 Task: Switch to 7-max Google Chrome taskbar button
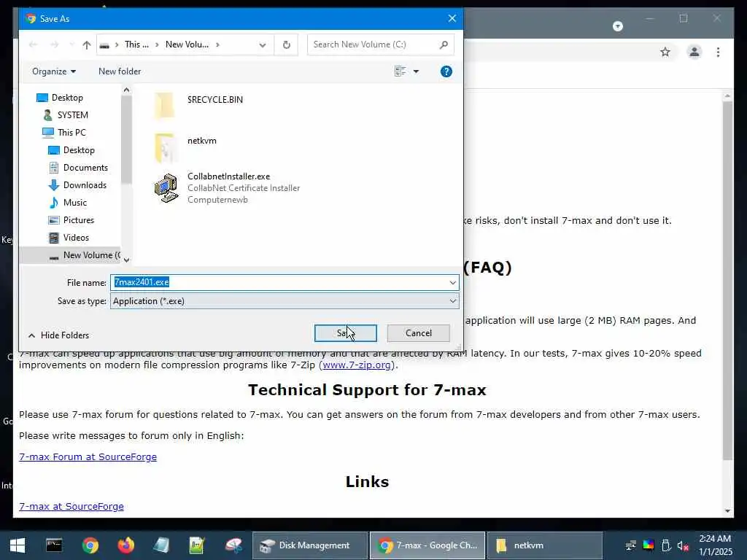pos(427,545)
